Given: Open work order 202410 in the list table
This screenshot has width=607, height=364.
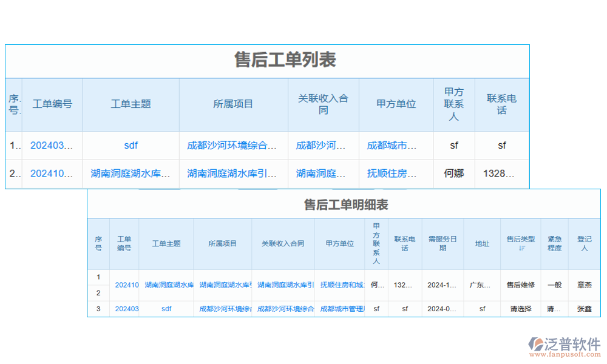Looking at the screenshot, I should (x=52, y=174).
